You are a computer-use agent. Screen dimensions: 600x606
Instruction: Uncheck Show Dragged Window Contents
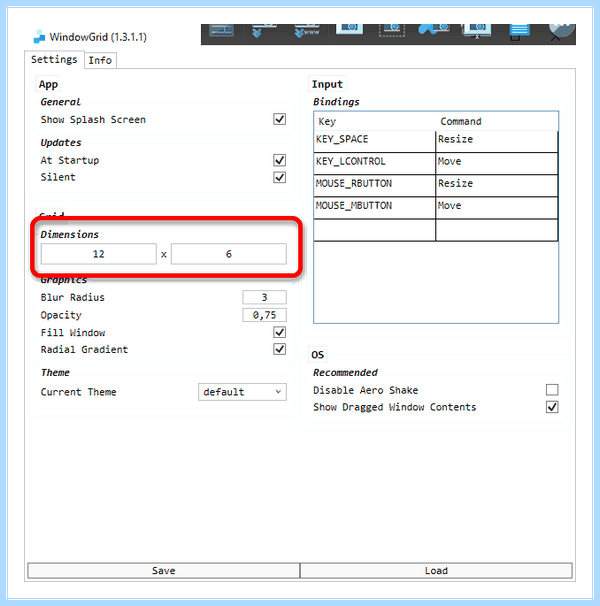(x=552, y=407)
